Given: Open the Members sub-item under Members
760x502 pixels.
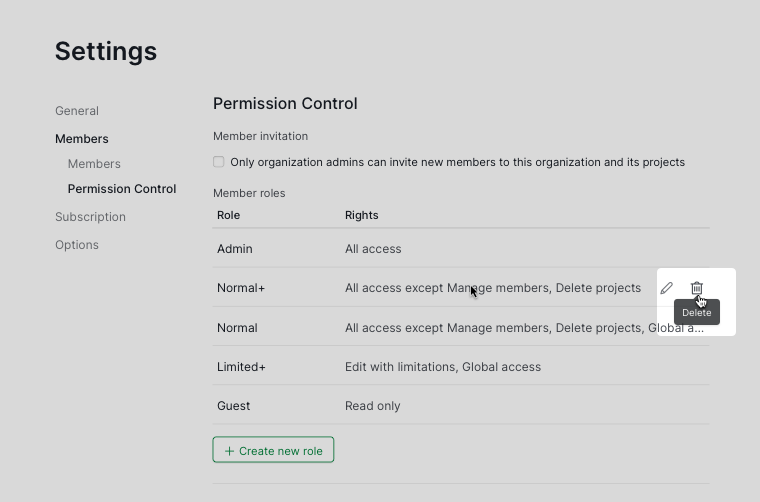Looking at the screenshot, I should [94, 164].
